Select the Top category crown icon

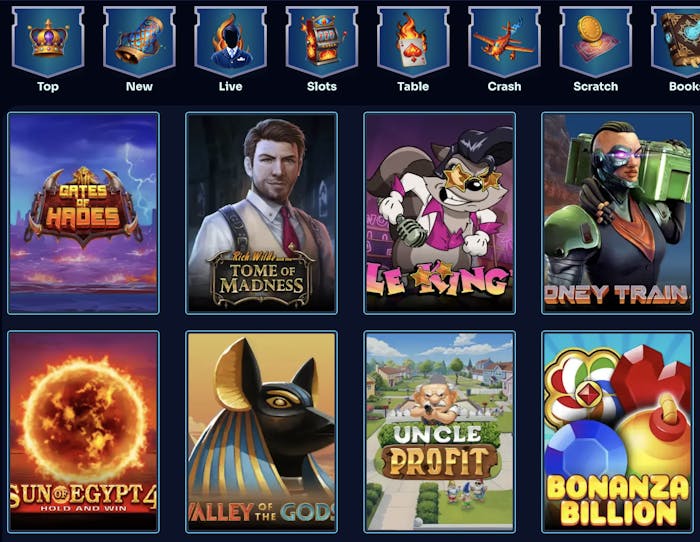tap(48, 41)
